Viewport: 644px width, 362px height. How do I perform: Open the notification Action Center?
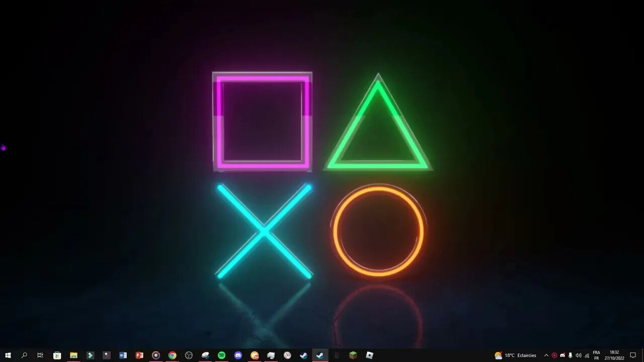(633, 355)
